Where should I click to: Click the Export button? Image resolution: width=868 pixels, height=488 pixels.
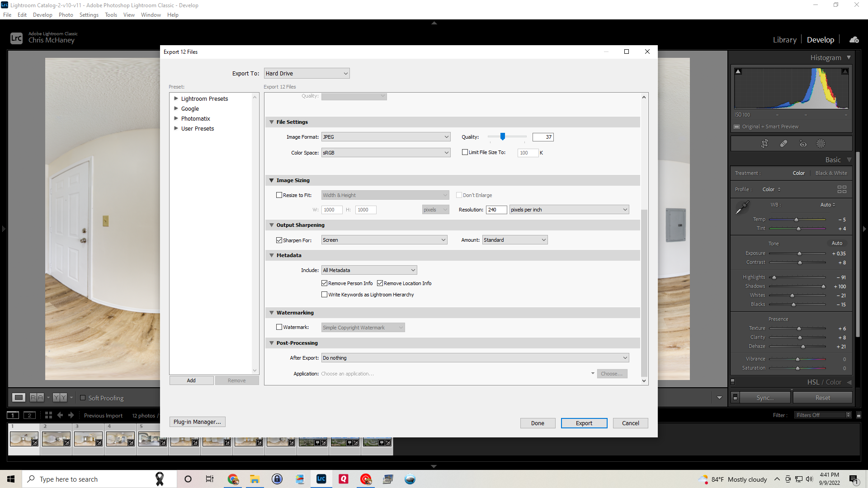point(584,423)
